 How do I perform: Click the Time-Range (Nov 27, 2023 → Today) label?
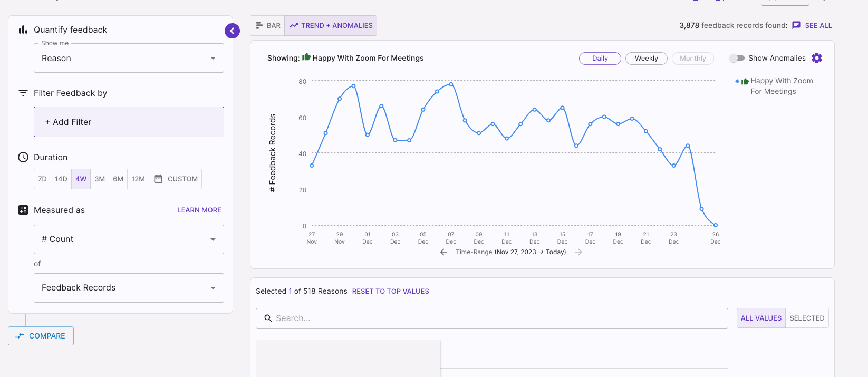click(x=511, y=252)
